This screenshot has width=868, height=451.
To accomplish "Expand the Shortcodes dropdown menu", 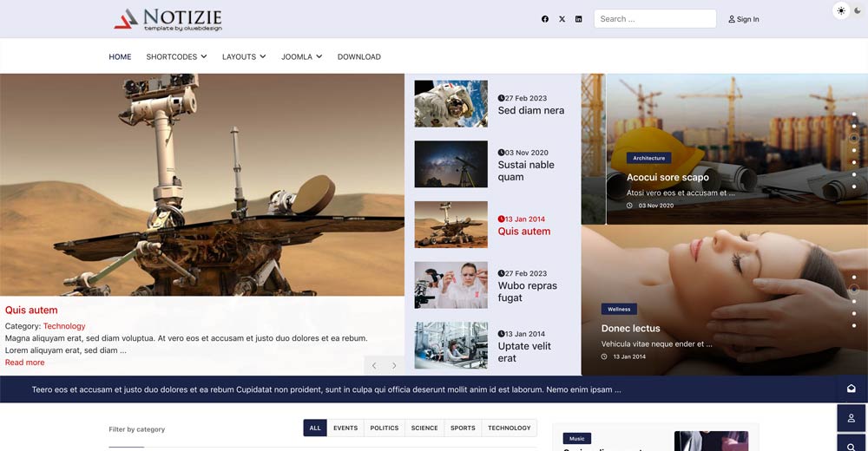I will click(176, 56).
